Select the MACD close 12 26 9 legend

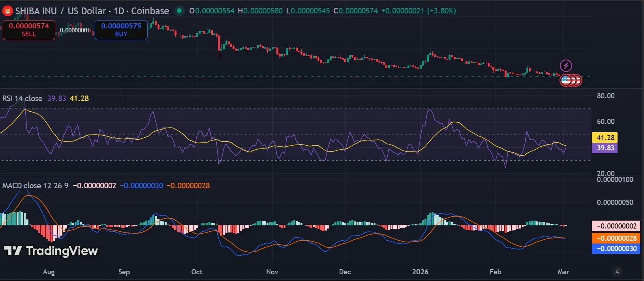pos(35,185)
